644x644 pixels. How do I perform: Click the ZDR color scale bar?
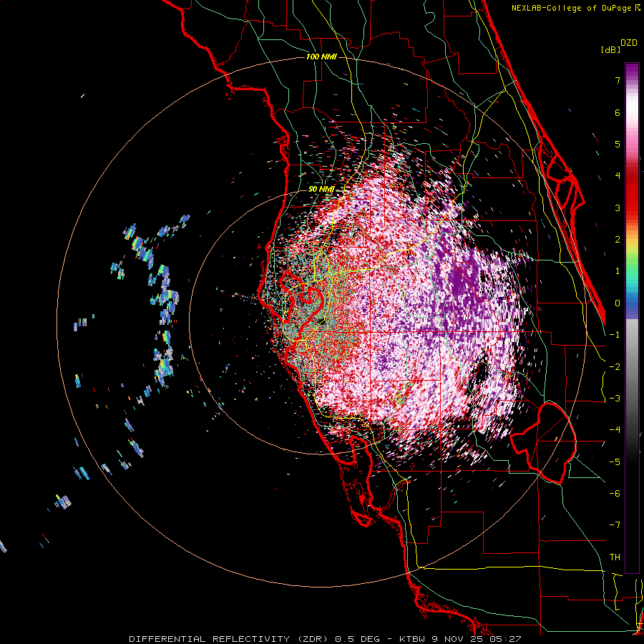(632, 318)
